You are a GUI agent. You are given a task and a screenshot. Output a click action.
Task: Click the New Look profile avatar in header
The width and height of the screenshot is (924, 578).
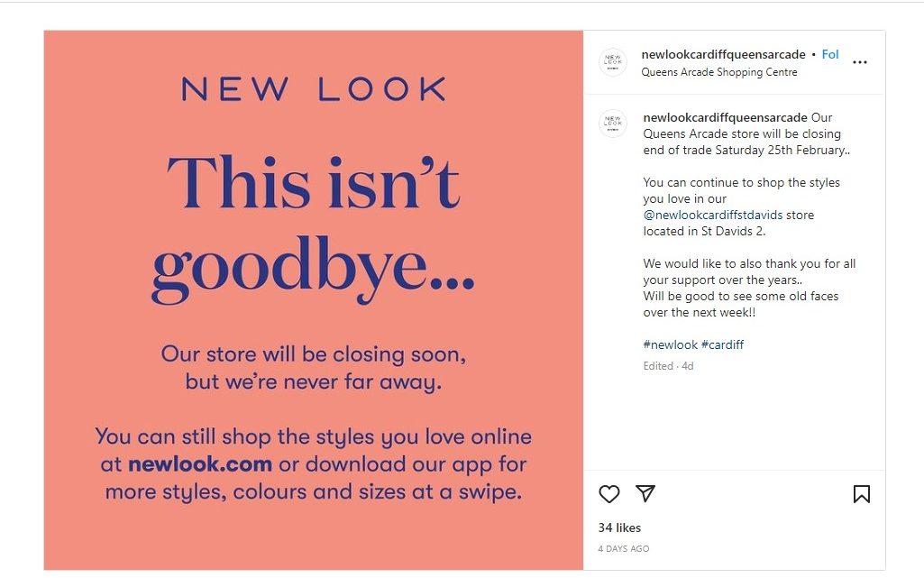[x=613, y=62]
